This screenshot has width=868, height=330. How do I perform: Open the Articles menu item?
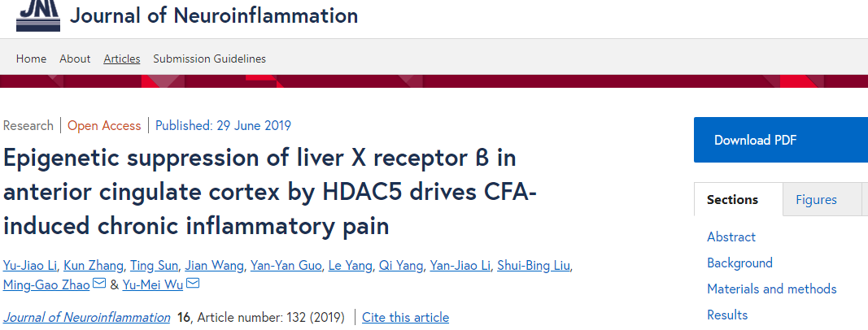click(122, 59)
